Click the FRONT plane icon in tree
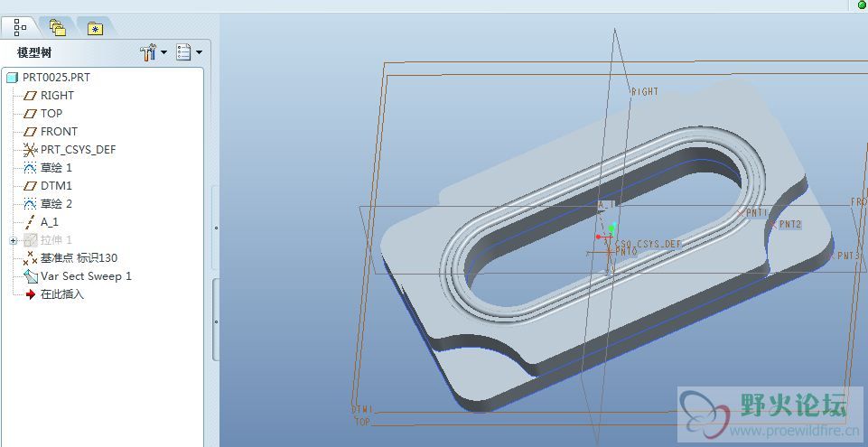Image resolution: width=868 pixels, height=447 pixels. click(30, 132)
